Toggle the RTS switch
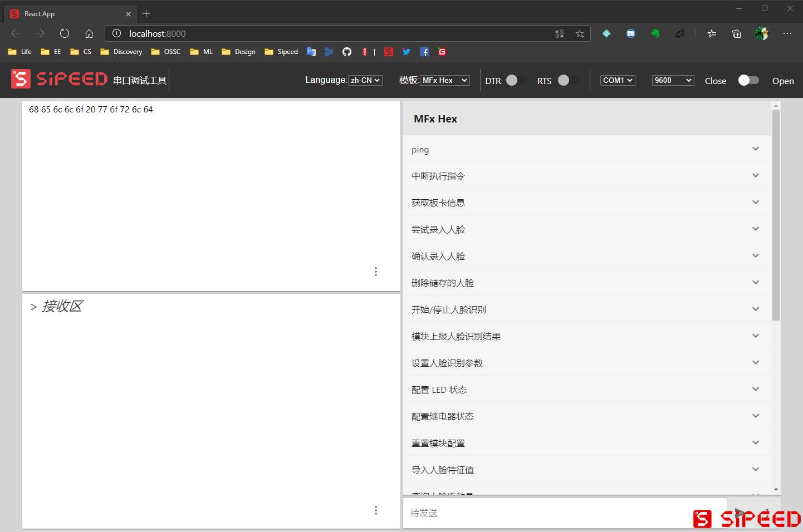This screenshot has width=803, height=532. coord(567,80)
